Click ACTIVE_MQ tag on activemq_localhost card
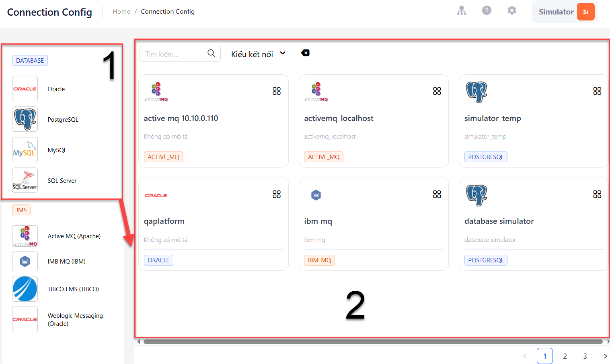 coord(324,157)
